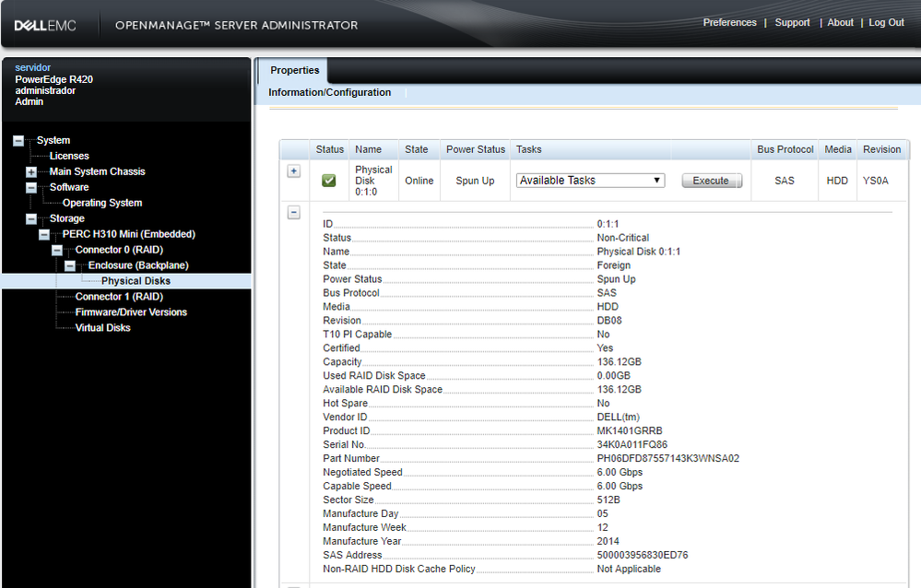Screen dimensions: 921x588
Task: Click the SAS Address 500003956830ED76
Action: [642, 555]
